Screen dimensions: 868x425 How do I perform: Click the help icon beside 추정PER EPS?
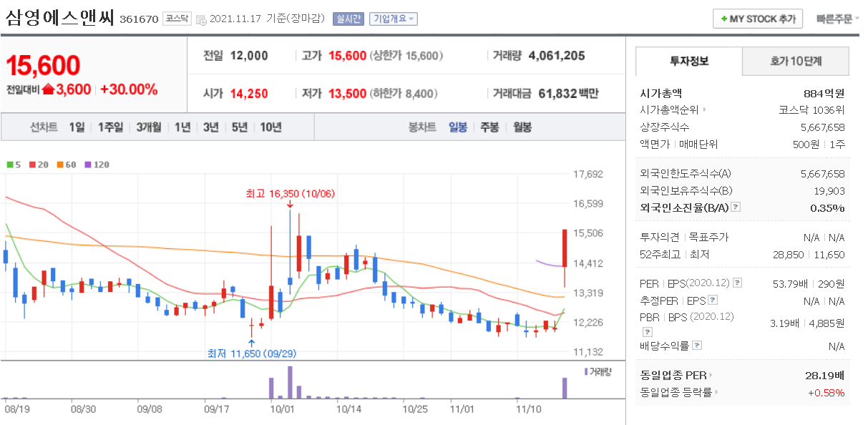[x=713, y=301]
